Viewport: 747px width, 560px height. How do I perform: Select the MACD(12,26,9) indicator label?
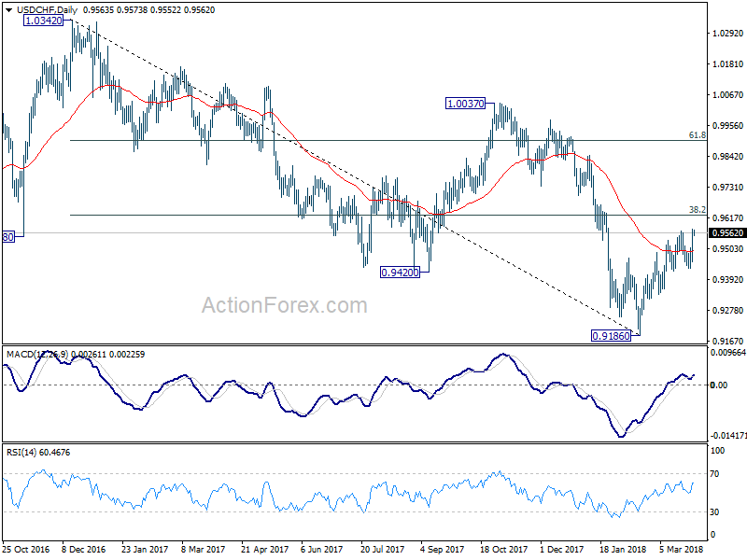click(37, 355)
